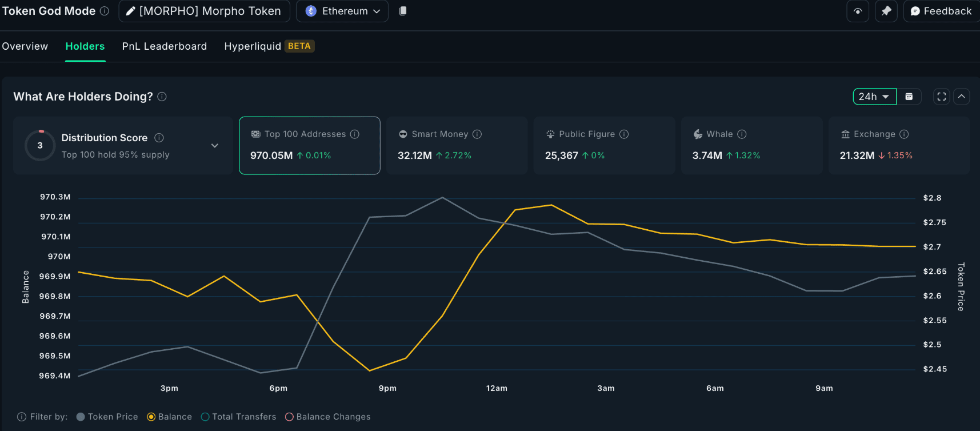Toggle the Total Transfers filter

238,417
